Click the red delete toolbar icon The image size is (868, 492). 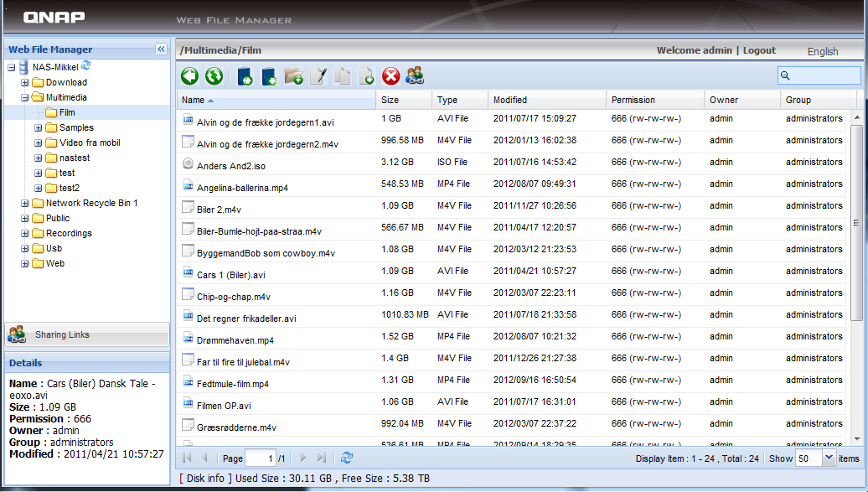(390, 76)
